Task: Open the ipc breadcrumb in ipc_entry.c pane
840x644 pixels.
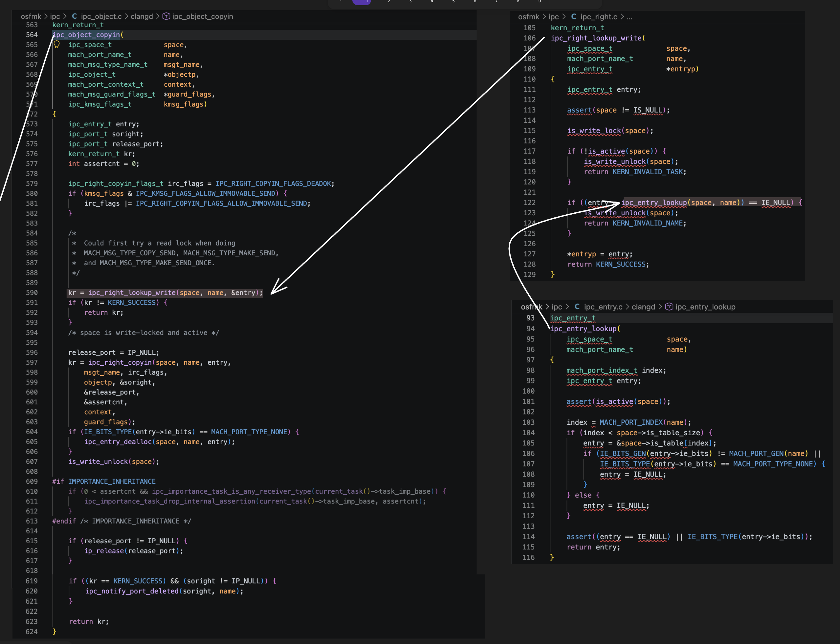Action: point(557,307)
